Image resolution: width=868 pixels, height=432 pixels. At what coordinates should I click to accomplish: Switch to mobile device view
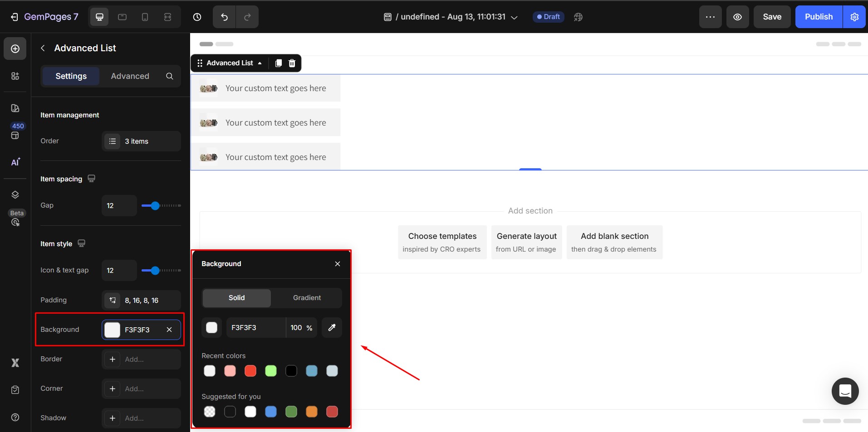click(x=145, y=17)
